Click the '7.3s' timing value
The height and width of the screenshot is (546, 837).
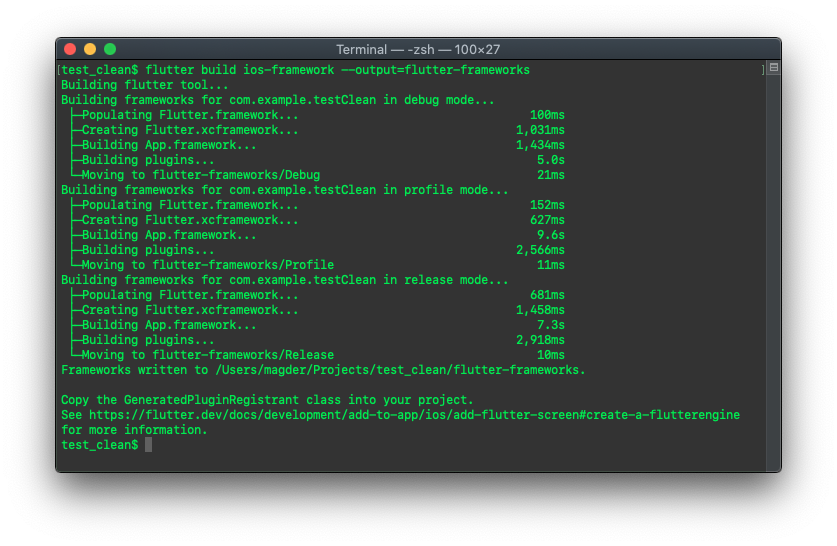pyautogui.click(x=551, y=325)
